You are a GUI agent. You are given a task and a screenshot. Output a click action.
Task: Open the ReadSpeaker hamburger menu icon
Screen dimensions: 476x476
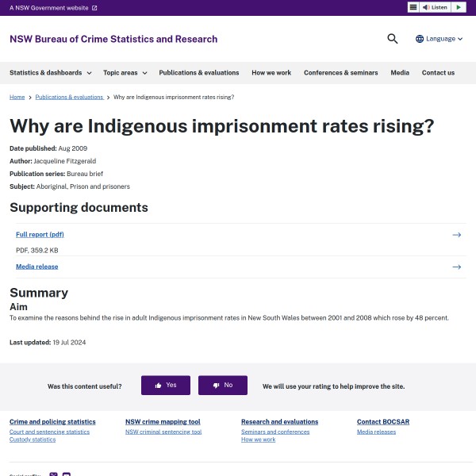click(413, 7)
